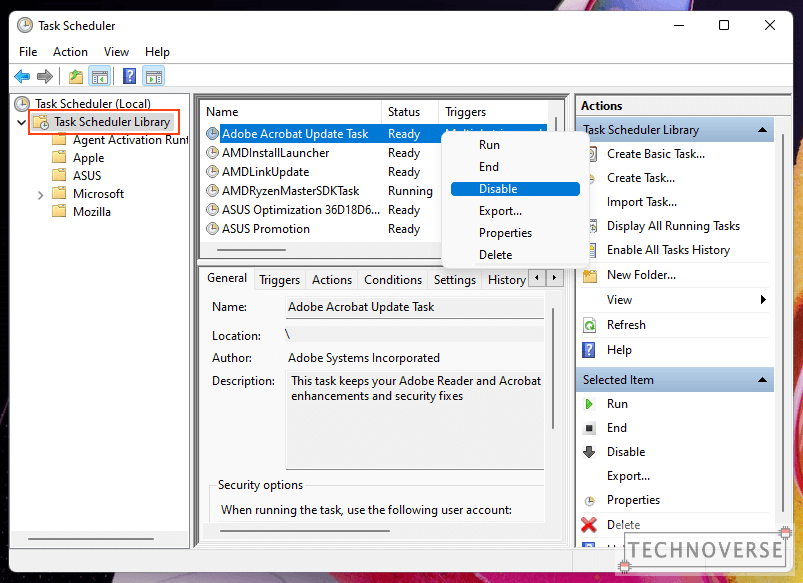Select the Agent Activation Runtime folder

point(131,140)
